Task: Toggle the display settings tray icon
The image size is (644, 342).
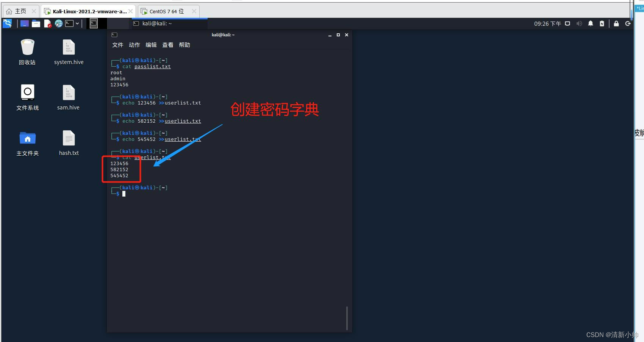Action: pyautogui.click(x=567, y=23)
